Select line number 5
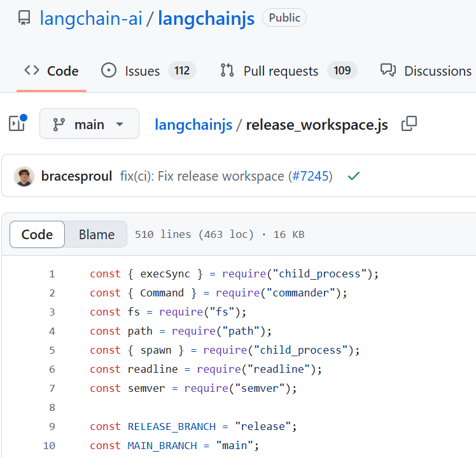Viewport: 476px width, 458px height. (x=52, y=350)
